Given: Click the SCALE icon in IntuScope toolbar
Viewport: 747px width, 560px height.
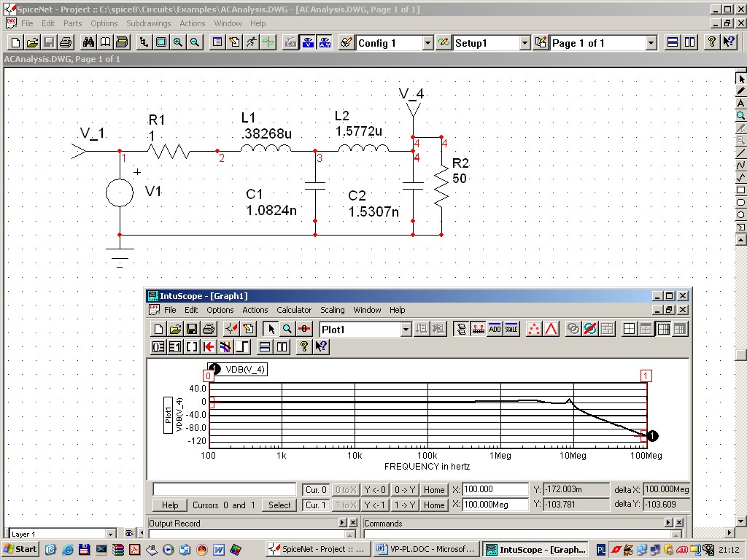Looking at the screenshot, I should coord(511,330).
